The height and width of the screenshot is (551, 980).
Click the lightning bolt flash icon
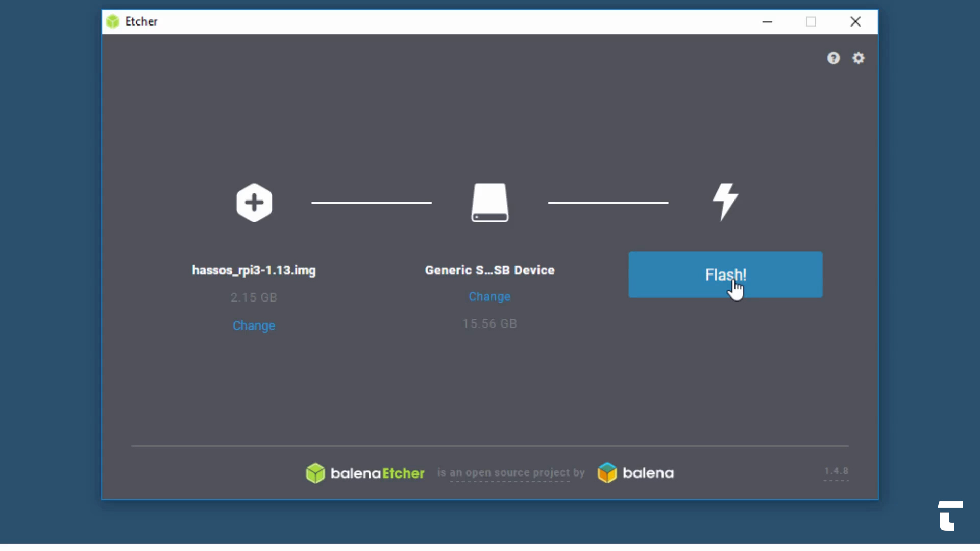pos(725,201)
